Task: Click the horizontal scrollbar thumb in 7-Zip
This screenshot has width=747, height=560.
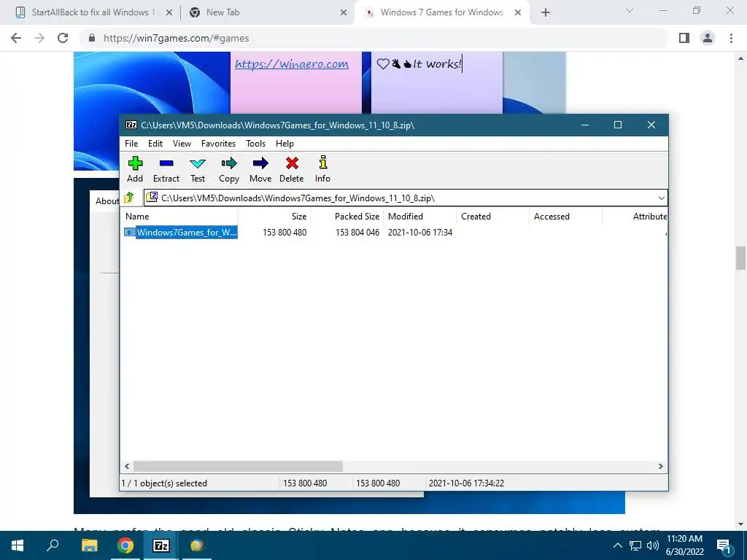Action: pyautogui.click(x=239, y=466)
